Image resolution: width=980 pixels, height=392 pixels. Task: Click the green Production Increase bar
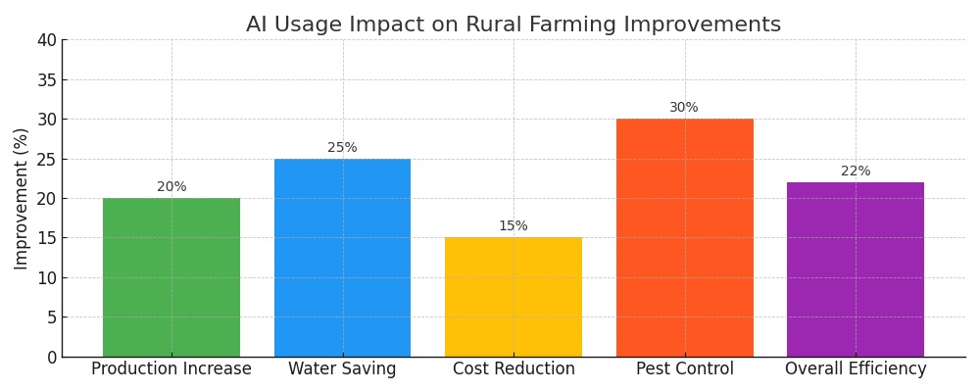click(x=171, y=277)
